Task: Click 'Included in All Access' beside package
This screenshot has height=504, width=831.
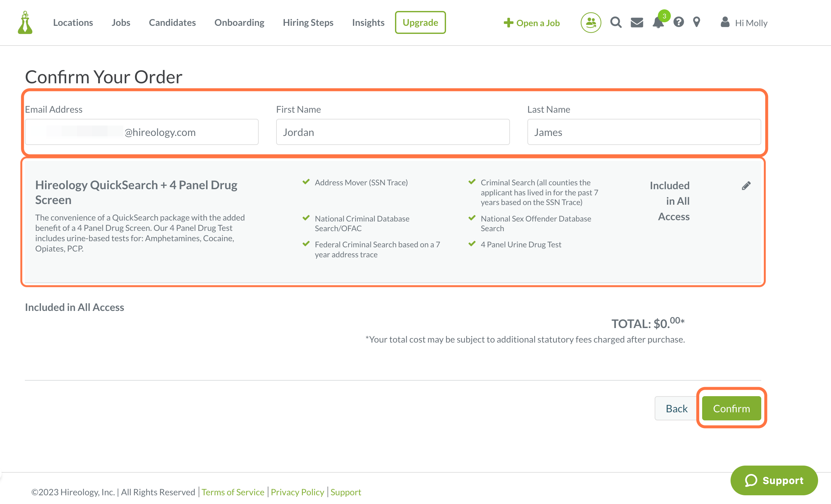Action: 670,201
